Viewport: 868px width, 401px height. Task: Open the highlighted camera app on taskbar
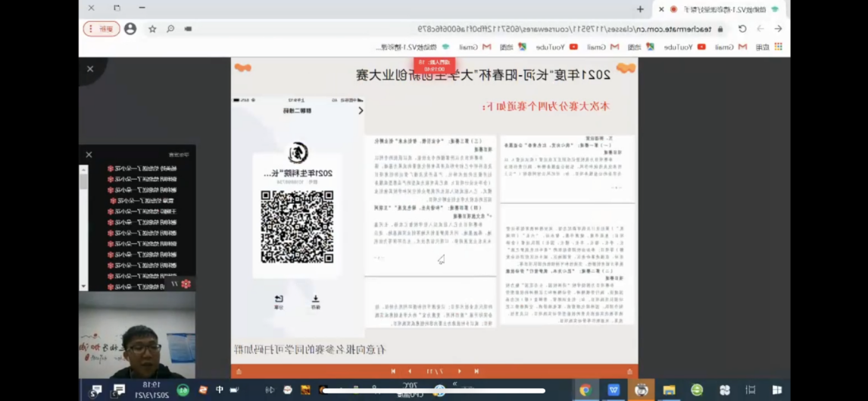point(642,390)
